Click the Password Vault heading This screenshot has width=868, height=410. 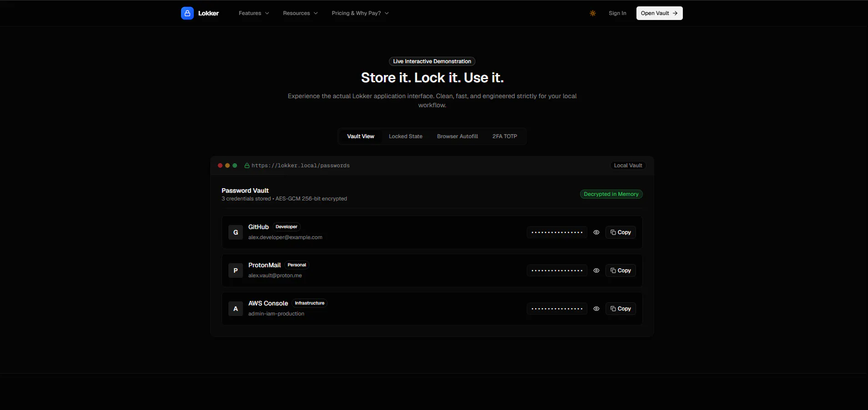(245, 190)
